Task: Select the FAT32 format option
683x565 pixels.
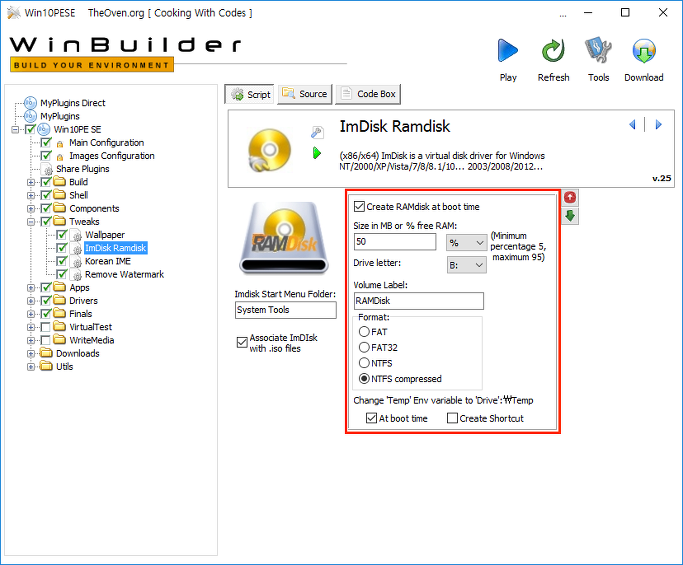Action: pyautogui.click(x=364, y=347)
